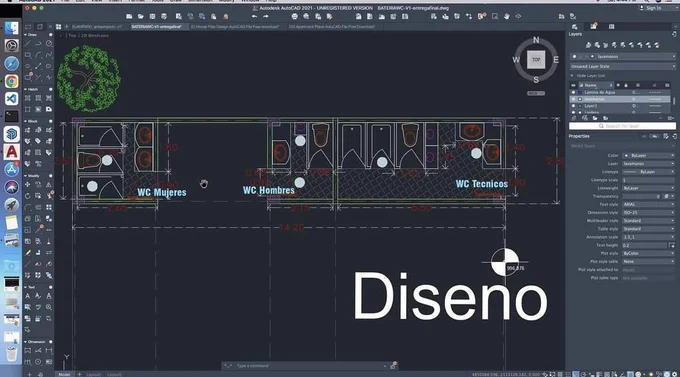Click the Linetype scale value field
This screenshot has width=680, height=377.
649,180
